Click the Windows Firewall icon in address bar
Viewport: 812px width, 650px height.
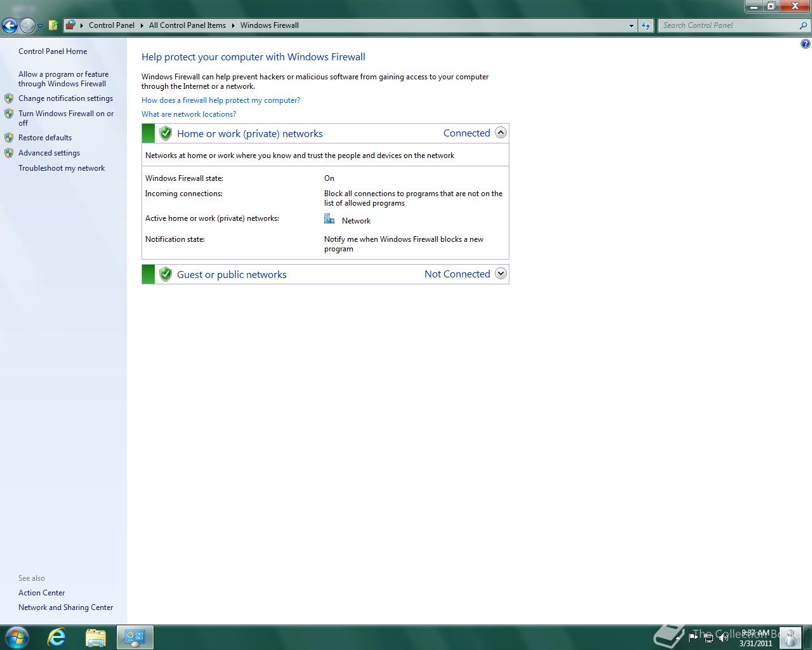click(70, 25)
